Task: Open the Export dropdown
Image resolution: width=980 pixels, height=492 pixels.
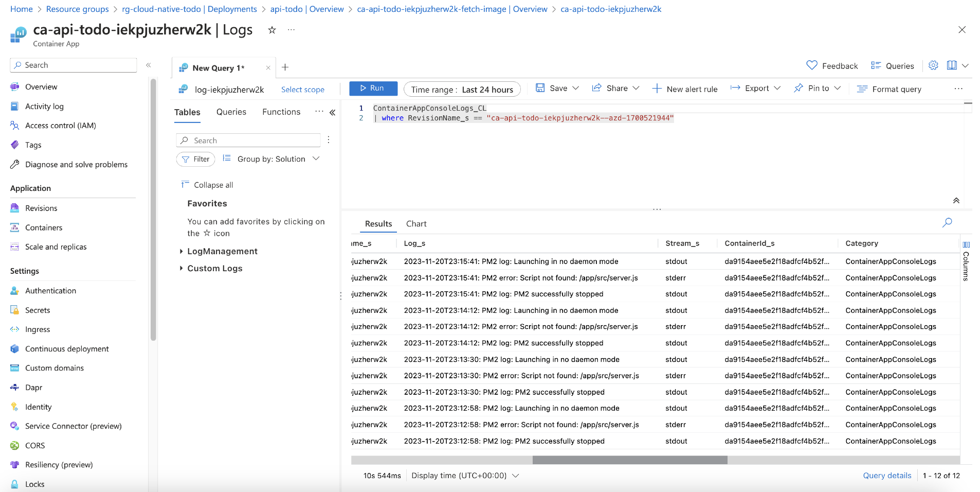Action: (755, 89)
